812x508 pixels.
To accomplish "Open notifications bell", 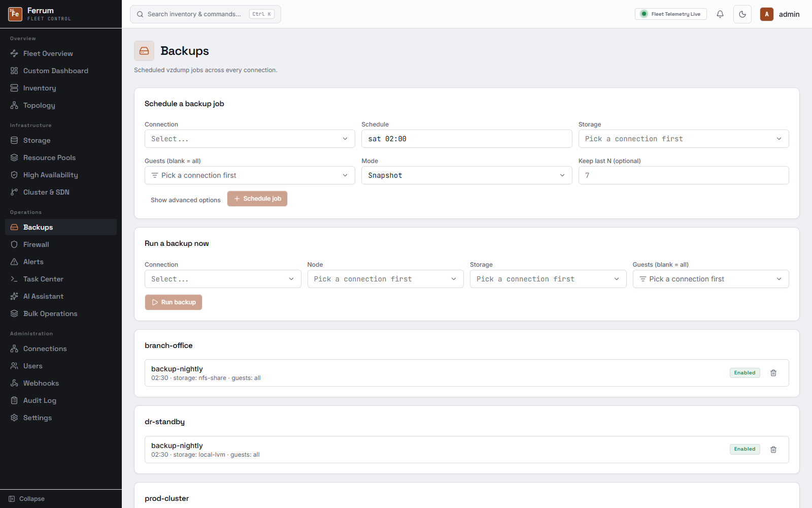I will pyautogui.click(x=720, y=14).
